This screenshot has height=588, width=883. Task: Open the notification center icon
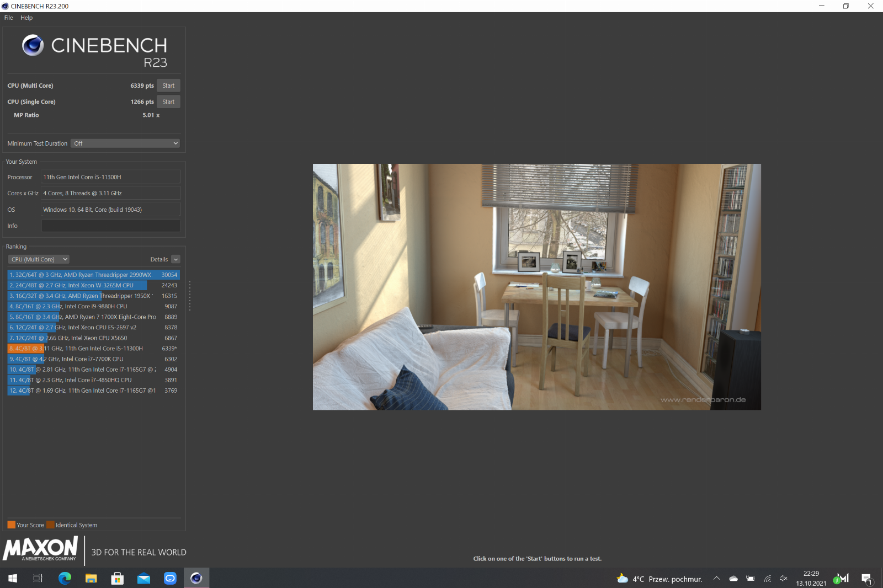[866, 578]
